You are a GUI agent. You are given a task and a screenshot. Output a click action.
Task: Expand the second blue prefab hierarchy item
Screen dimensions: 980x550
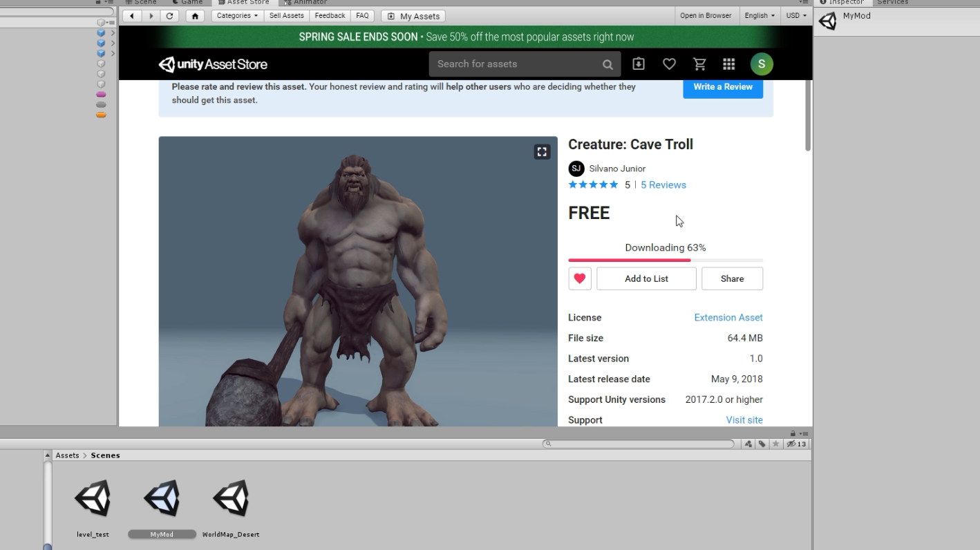[x=113, y=43]
